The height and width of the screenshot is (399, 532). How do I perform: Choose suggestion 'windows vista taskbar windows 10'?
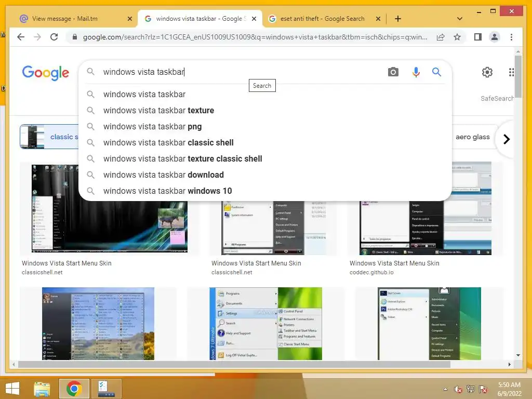tap(265, 191)
